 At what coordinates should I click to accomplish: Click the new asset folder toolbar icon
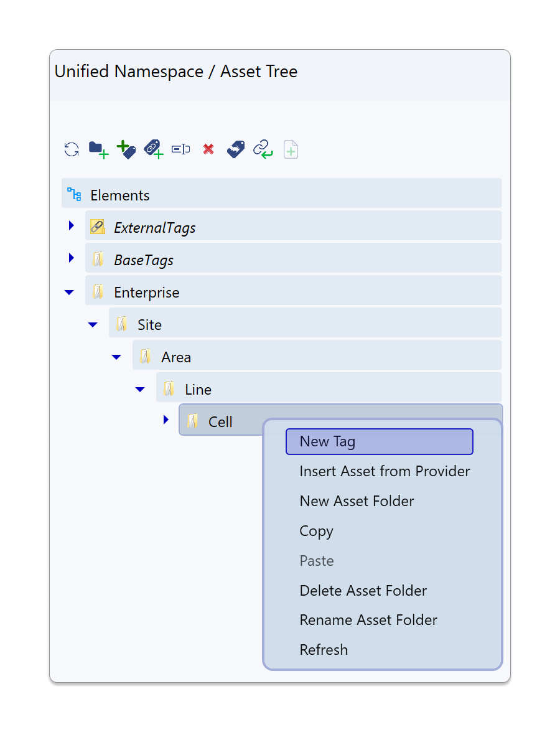[x=98, y=149]
